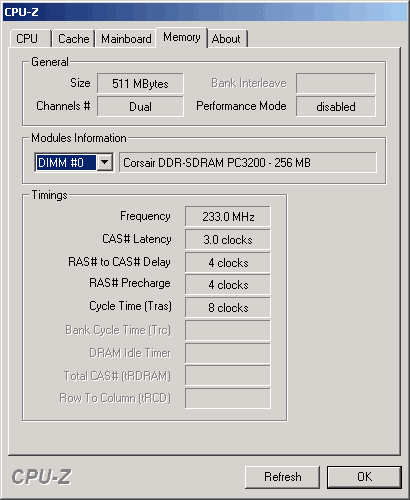Click the Refresh button

click(x=282, y=477)
